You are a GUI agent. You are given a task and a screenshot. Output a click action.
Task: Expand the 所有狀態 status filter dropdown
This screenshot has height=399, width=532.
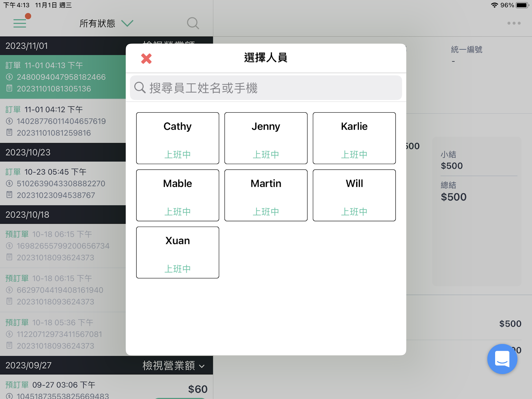click(106, 23)
